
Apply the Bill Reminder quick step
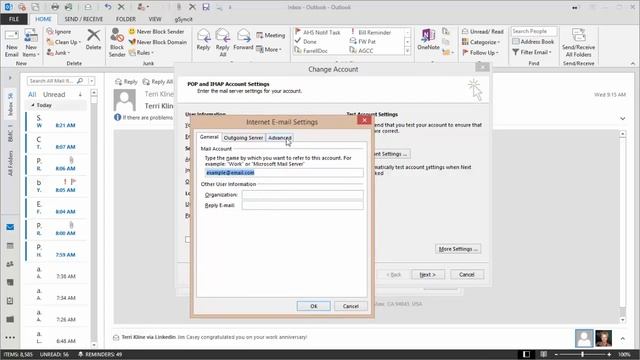(x=371, y=32)
